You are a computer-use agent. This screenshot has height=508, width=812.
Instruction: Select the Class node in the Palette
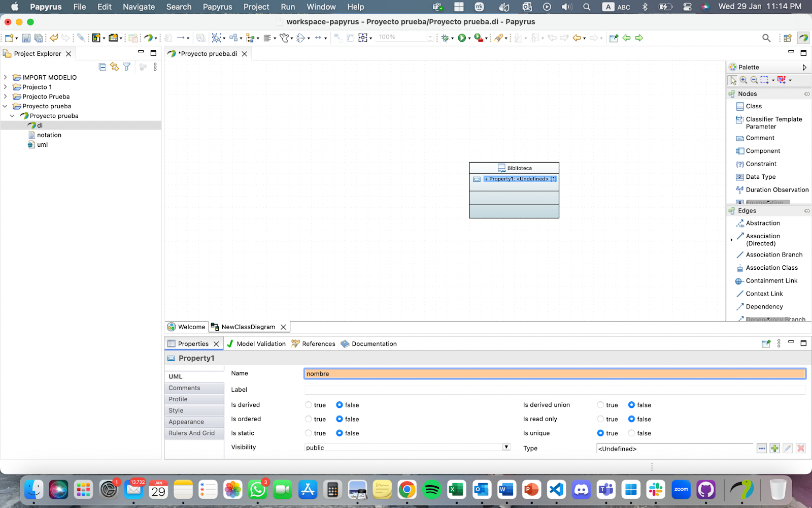click(x=754, y=106)
